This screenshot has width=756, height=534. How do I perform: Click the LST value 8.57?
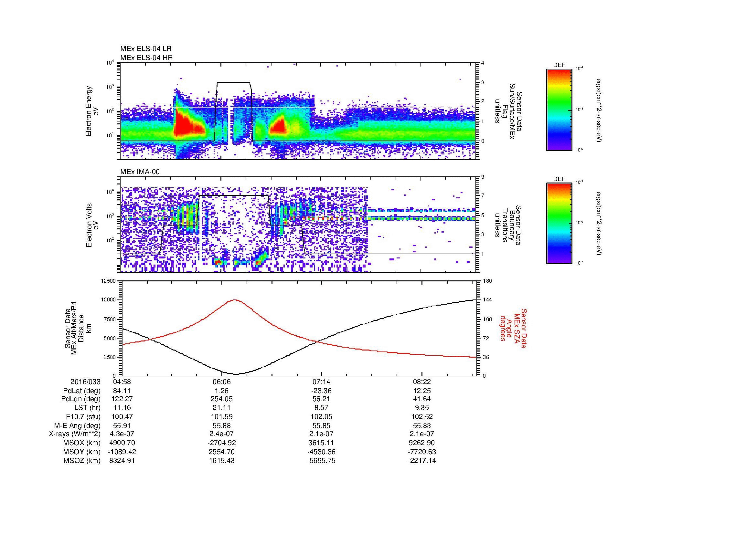click(x=321, y=408)
